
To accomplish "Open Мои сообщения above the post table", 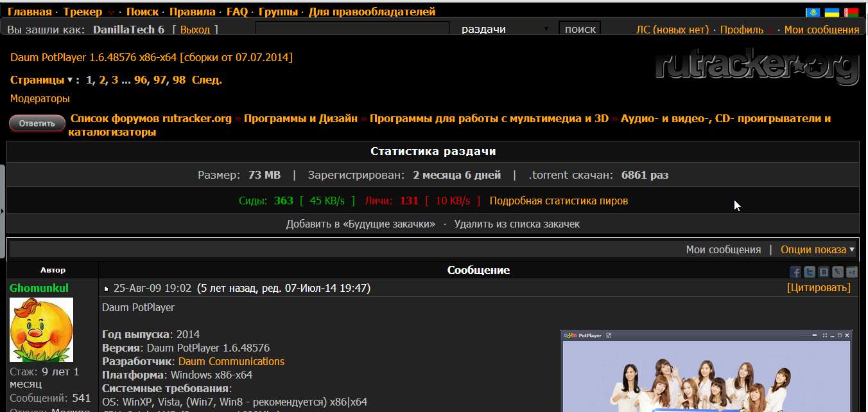I will pyautogui.click(x=724, y=249).
